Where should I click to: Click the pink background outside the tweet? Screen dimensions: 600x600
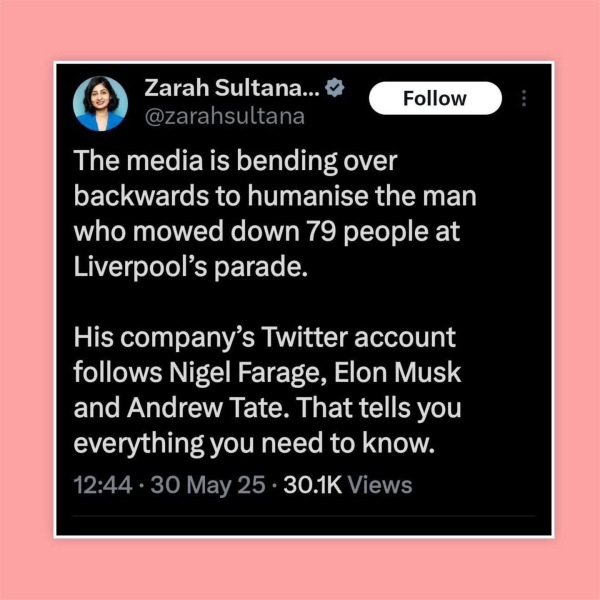tap(300, 31)
